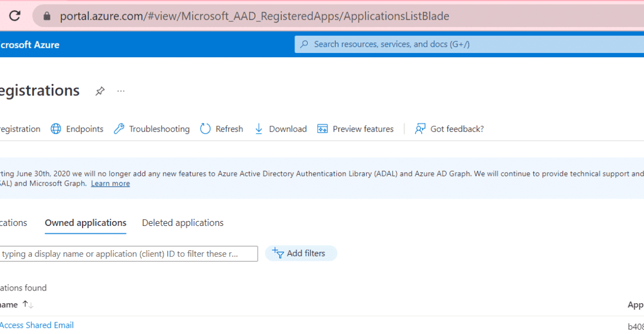Click the Add filters button
644x334 pixels.
tap(301, 254)
